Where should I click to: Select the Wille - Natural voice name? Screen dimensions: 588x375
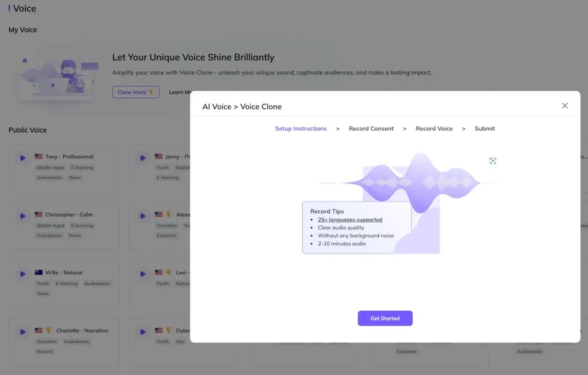click(64, 273)
